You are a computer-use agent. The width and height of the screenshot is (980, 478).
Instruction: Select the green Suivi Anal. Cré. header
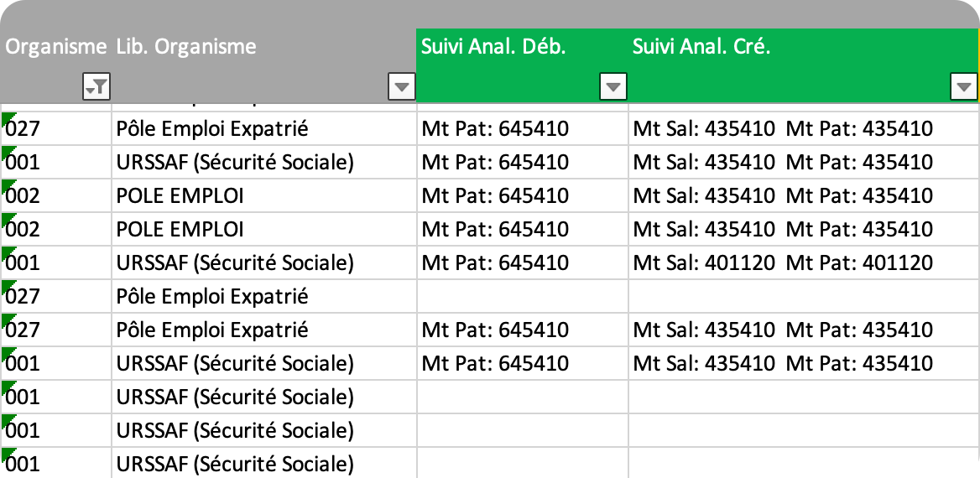701,47
